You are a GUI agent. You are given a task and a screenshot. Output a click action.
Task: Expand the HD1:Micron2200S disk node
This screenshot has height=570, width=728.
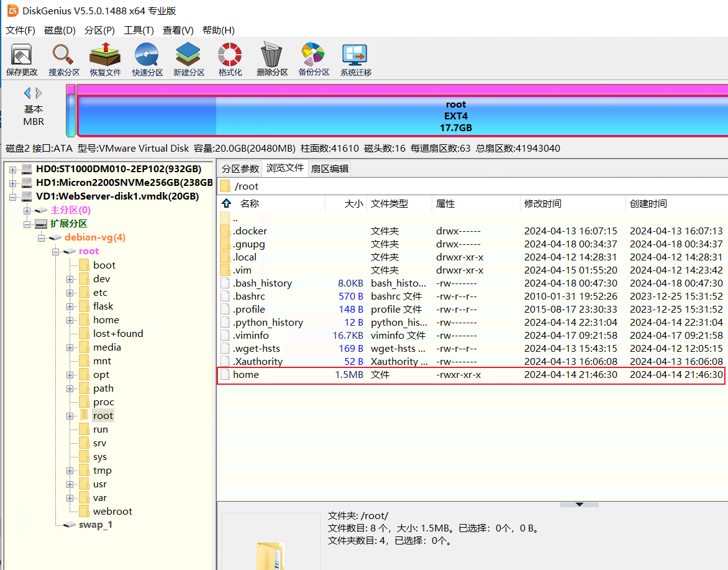coord(13,183)
